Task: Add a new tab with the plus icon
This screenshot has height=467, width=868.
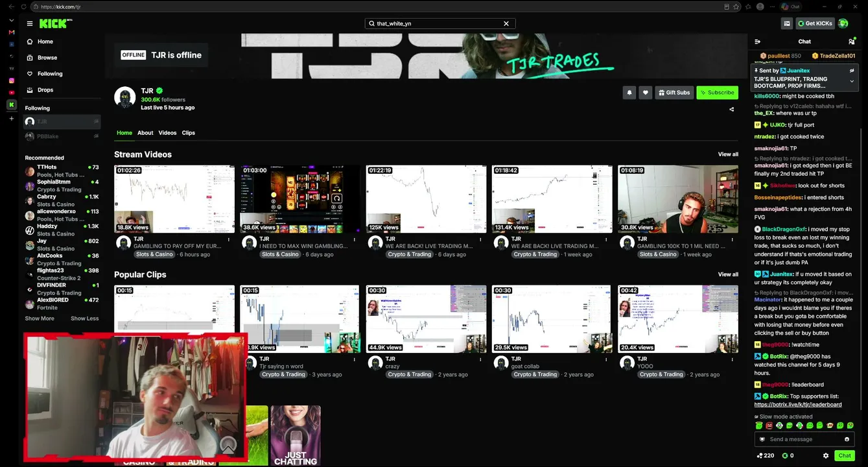Action: click(x=12, y=119)
